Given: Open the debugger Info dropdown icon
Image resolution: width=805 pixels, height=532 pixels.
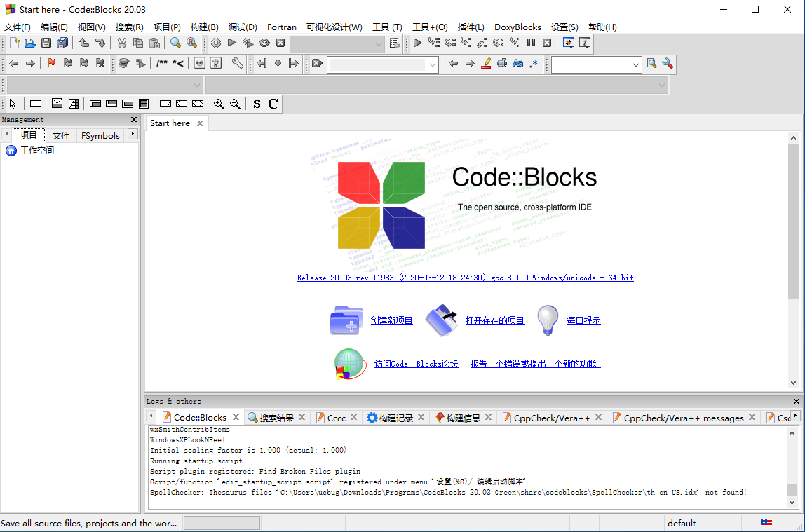Looking at the screenshot, I should pos(585,43).
